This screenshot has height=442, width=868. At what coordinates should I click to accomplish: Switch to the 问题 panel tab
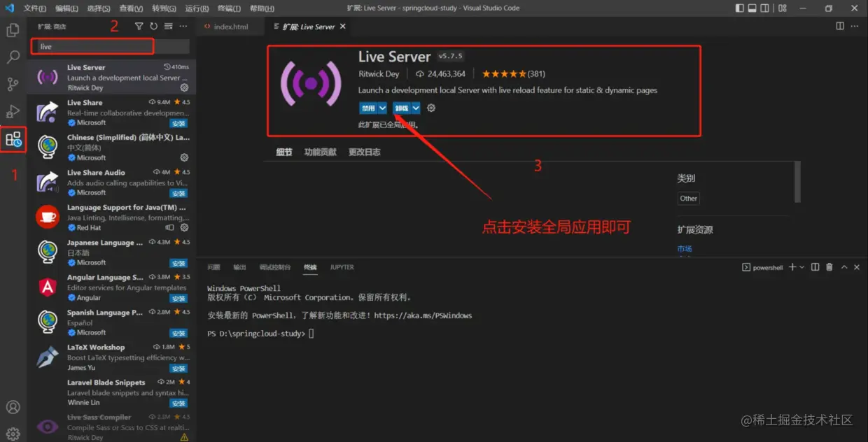[x=213, y=267]
